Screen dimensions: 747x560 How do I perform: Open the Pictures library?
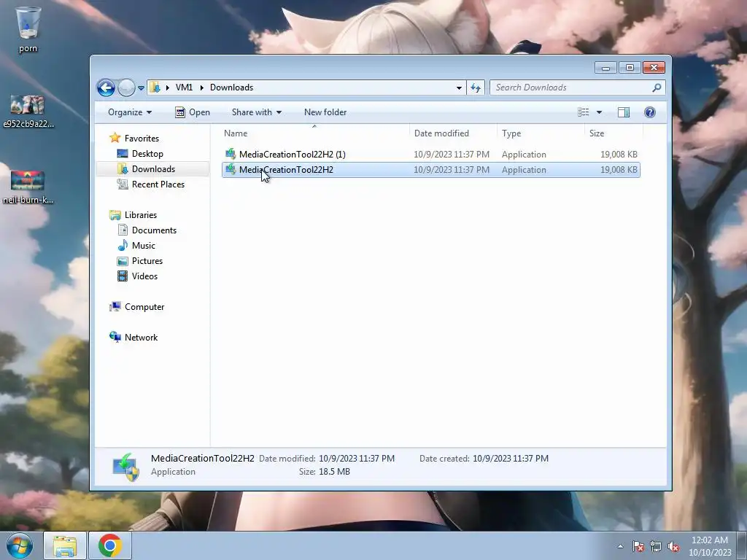tap(147, 261)
